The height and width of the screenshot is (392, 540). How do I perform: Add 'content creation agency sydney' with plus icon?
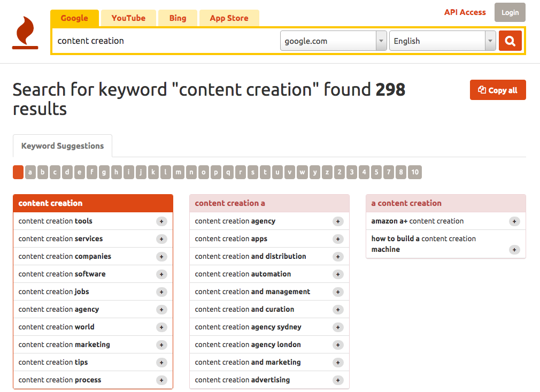coord(338,327)
